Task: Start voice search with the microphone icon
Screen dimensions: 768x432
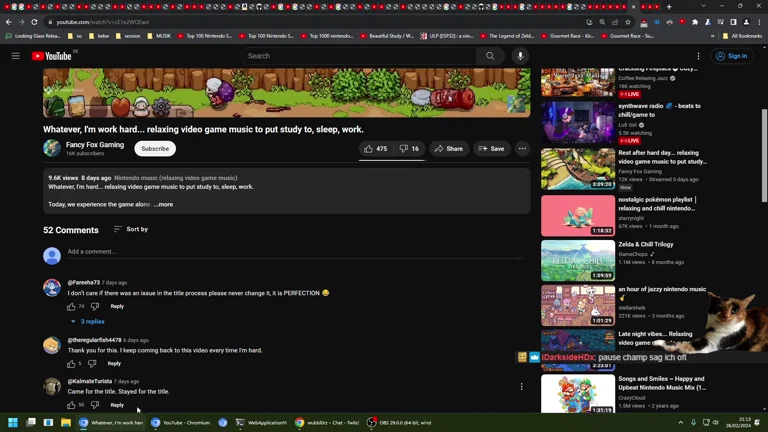Action: 520,56
